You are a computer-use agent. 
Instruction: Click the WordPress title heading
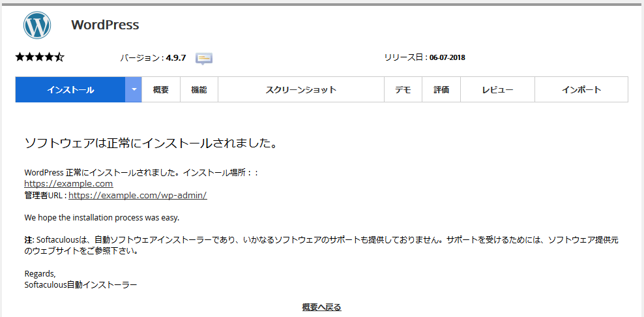coord(105,25)
